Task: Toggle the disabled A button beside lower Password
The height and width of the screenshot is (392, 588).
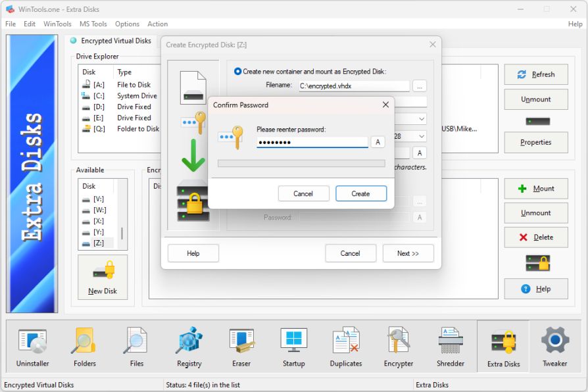Action: 420,217
